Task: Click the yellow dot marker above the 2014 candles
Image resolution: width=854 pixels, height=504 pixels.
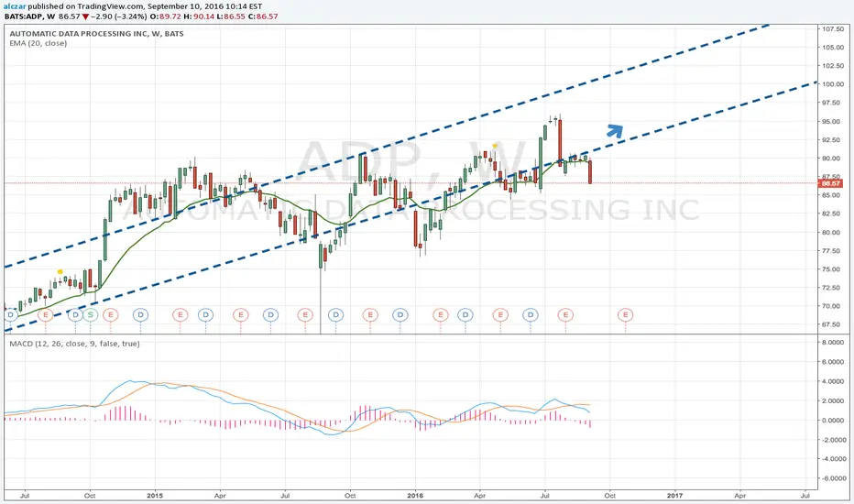Action: point(60,271)
